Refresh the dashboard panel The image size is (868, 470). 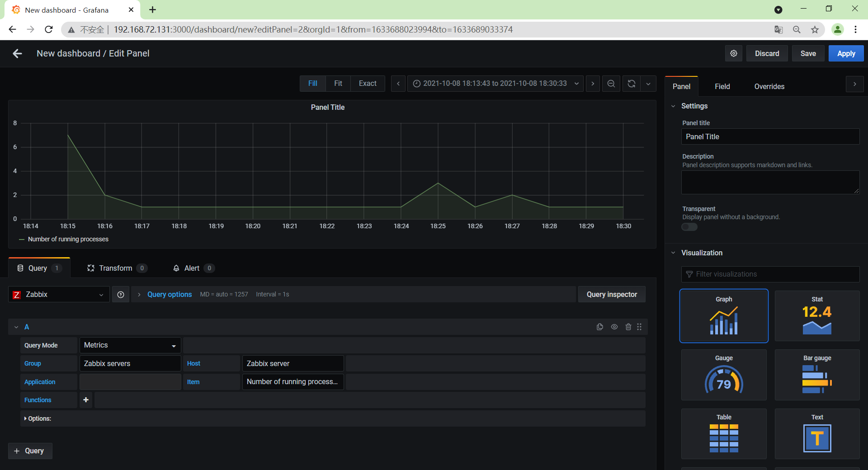[632, 84]
